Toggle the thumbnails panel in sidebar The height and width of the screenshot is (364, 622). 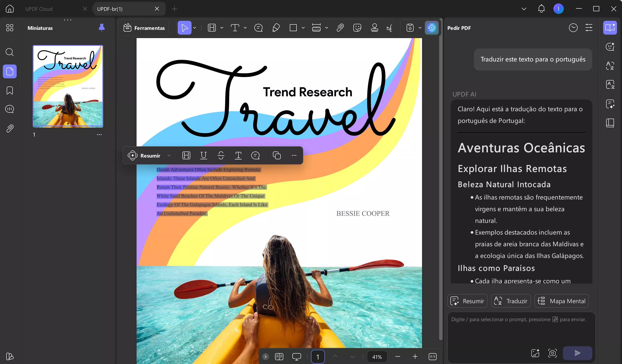point(10,71)
